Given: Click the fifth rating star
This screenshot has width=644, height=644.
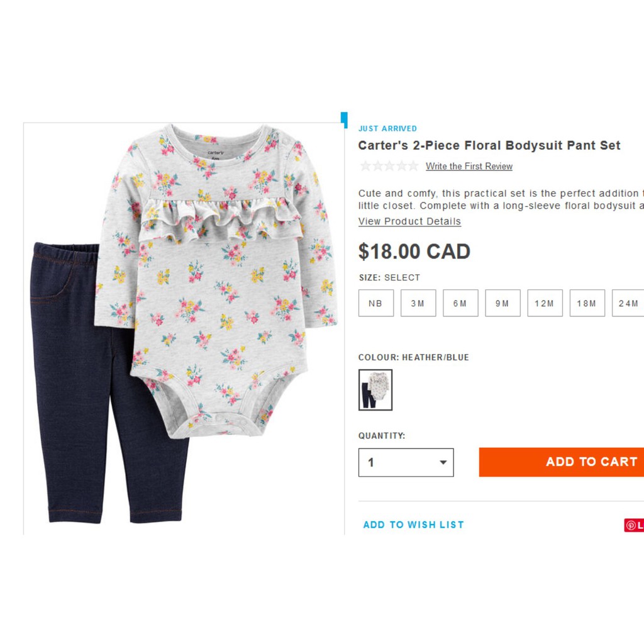Looking at the screenshot, I should [413, 166].
